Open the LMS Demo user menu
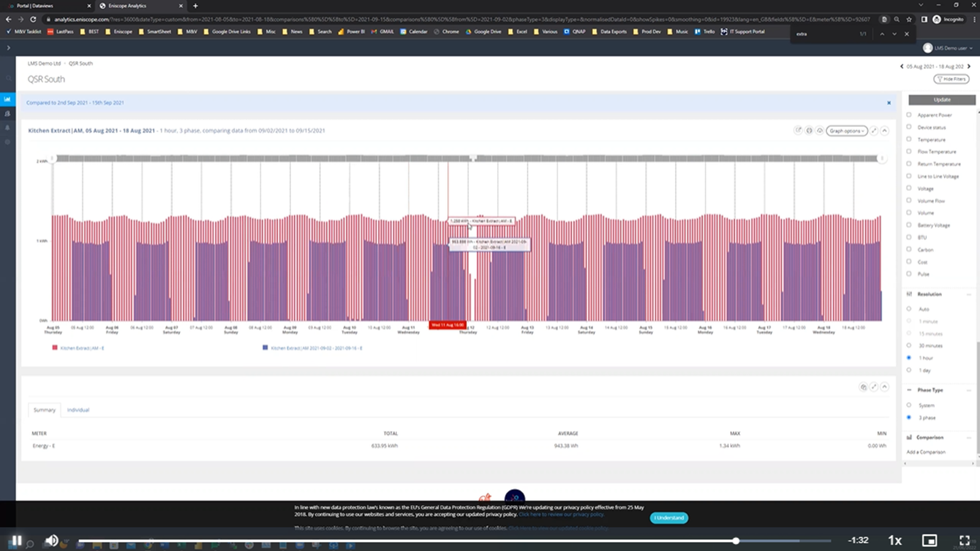980x551 pixels. 948,48
